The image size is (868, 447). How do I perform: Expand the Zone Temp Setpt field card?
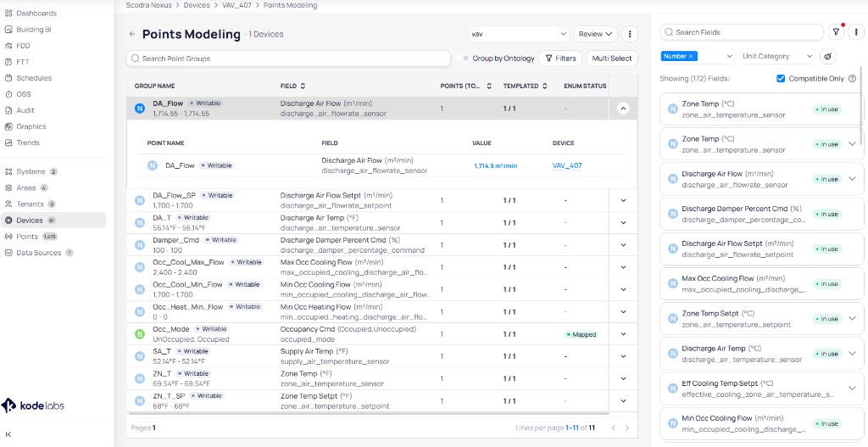[x=852, y=318]
